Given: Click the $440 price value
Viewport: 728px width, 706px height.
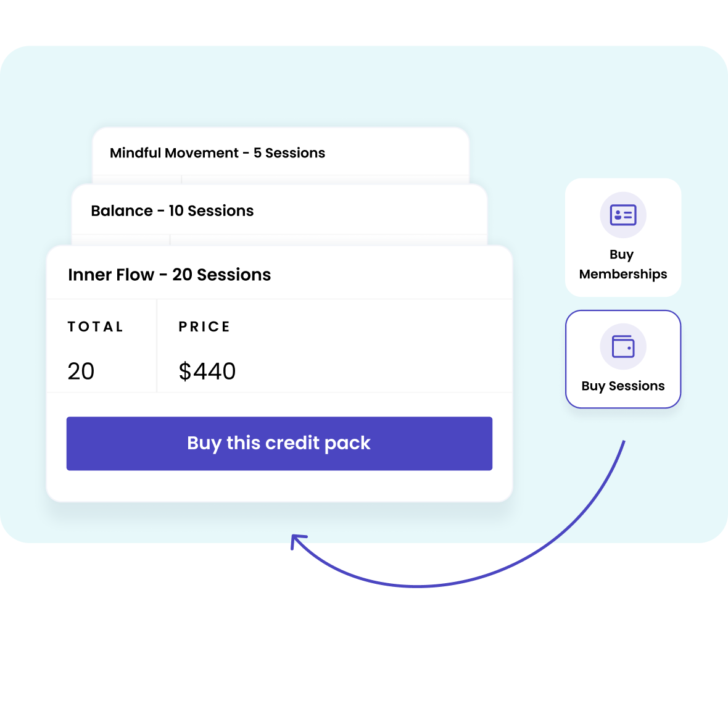Looking at the screenshot, I should click(207, 372).
